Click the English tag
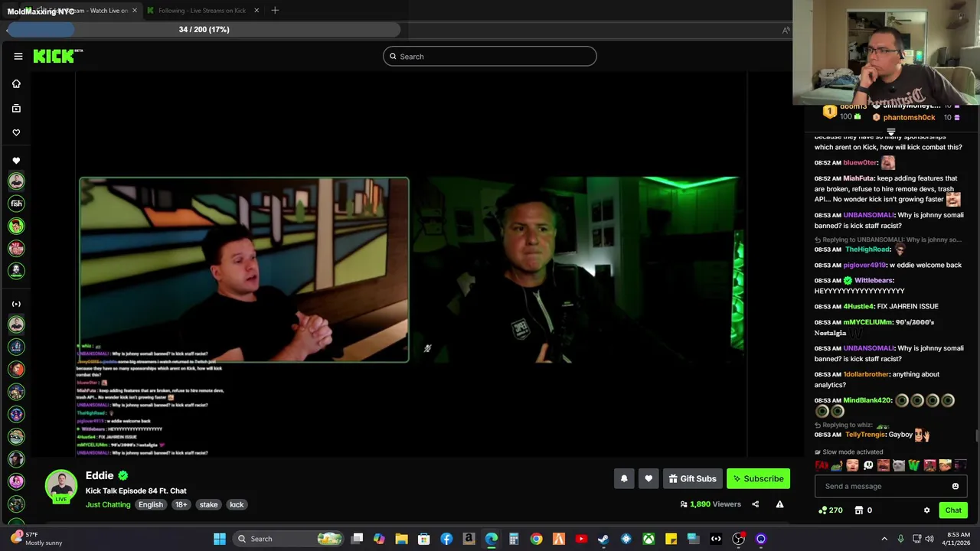Image resolution: width=980 pixels, height=551 pixels. tap(151, 504)
